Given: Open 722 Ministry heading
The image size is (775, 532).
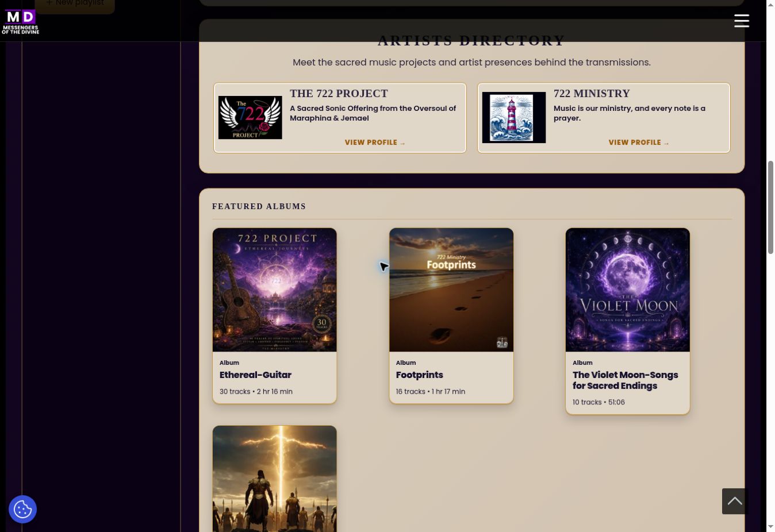Looking at the screenshot, I should pyautogui.click(x=592, y=94).
